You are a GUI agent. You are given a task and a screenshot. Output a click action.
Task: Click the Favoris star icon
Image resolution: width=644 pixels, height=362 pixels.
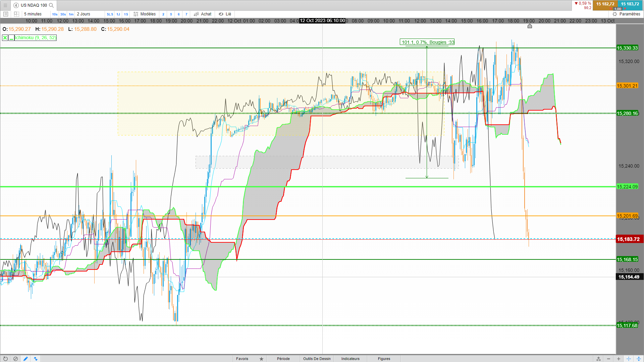(x=261, y=359)
